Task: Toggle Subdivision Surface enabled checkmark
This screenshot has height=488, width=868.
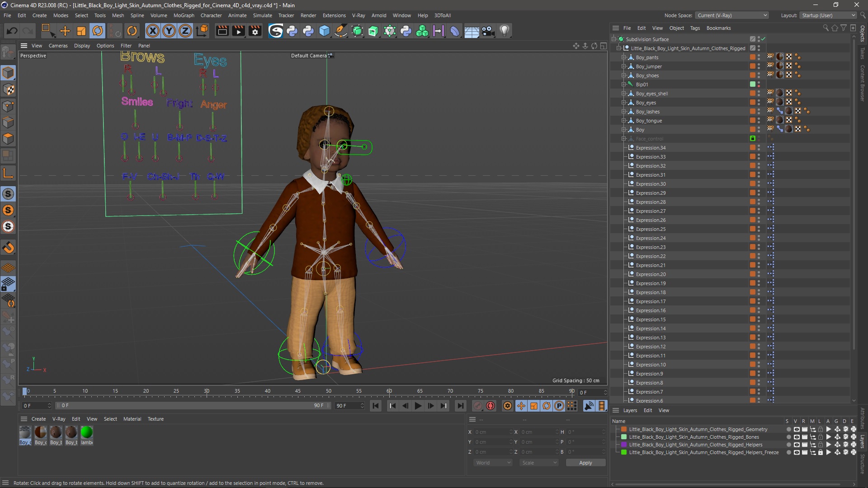Action: (x=763, y=39)
